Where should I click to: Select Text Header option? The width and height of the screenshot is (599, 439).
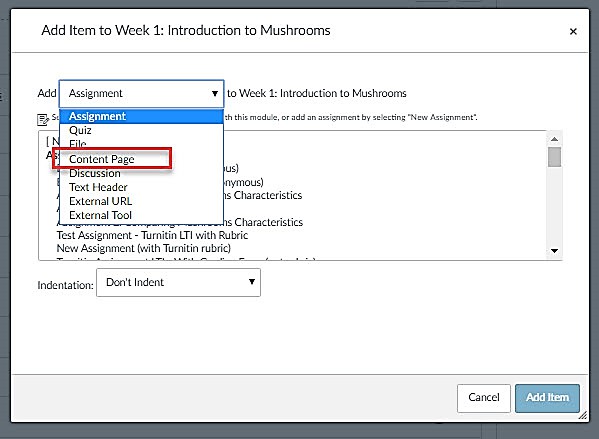click(141, 187)
